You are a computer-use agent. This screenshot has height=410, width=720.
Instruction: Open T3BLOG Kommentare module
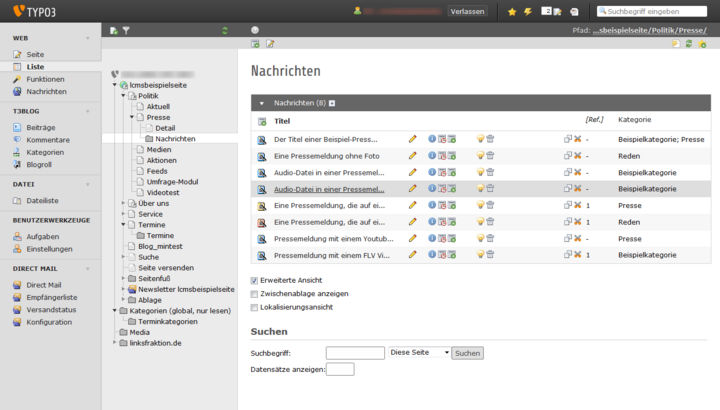click(x=48, y=140)
